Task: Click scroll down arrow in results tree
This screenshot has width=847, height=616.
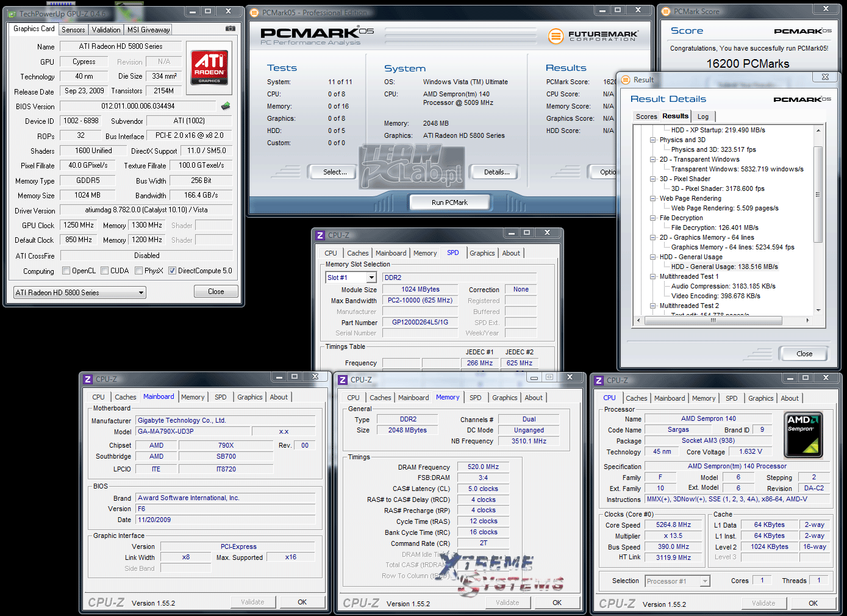Action: point(818,310)
